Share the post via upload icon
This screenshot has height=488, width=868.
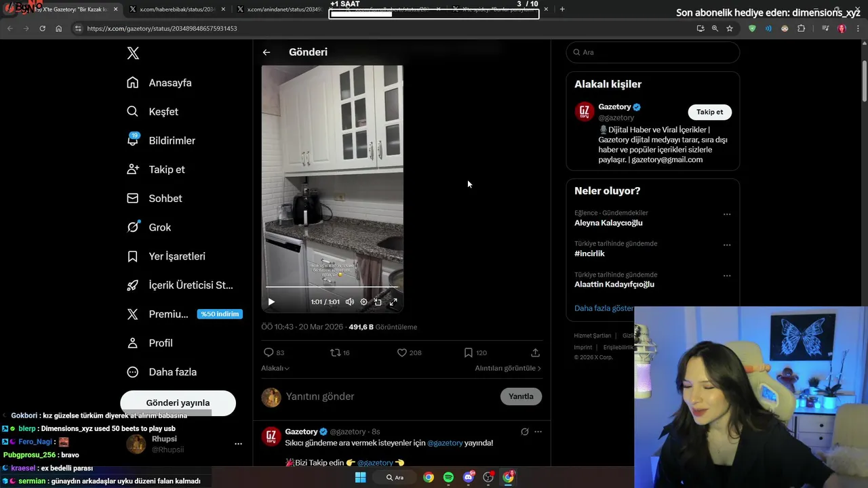[535, 352]
